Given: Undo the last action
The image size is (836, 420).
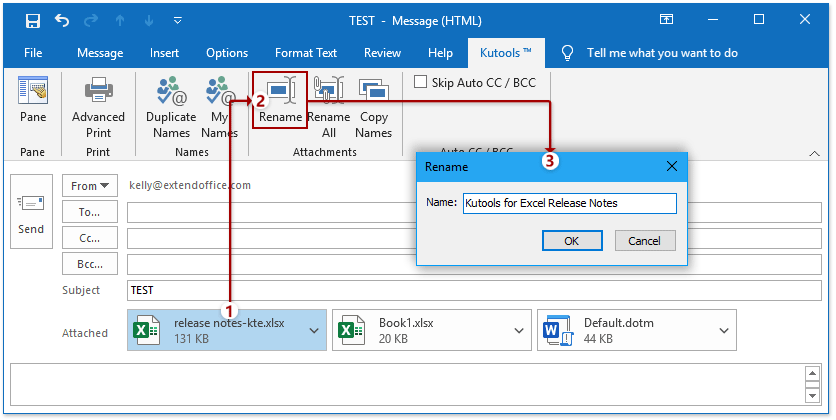Looking at the screenshot, I should [62, 21].
